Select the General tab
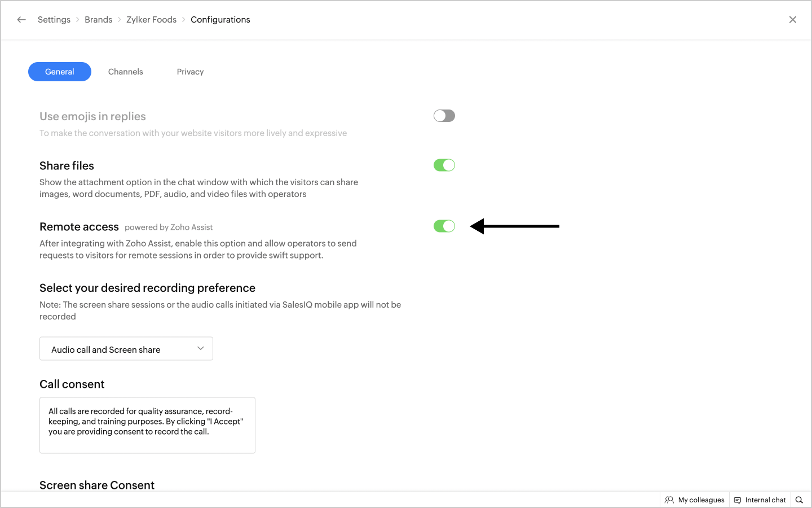812x508 pixels. [x=60, y=72]
